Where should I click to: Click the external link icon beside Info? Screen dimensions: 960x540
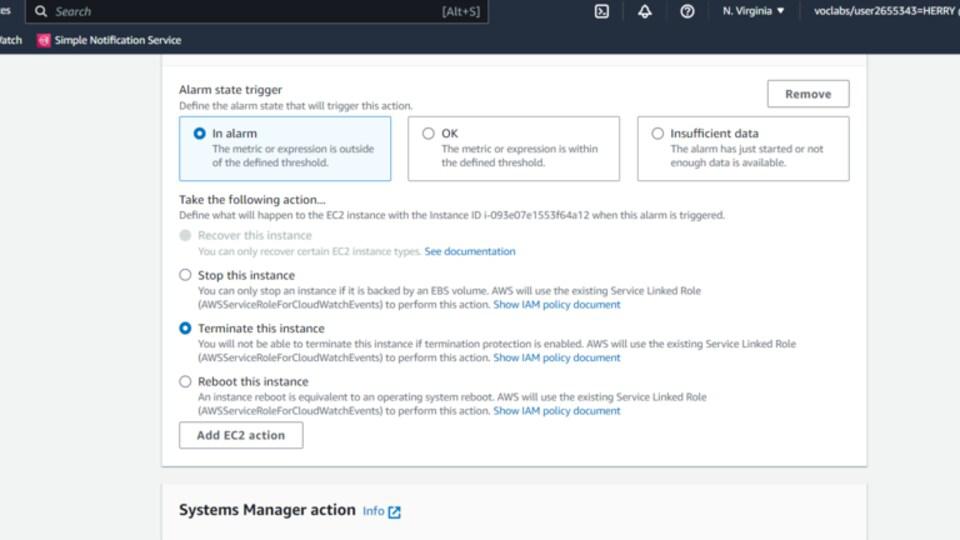point(394,512)
